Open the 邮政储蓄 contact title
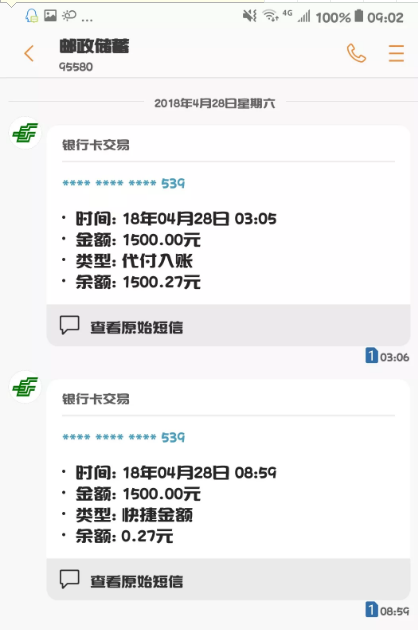This screenshot has height=630, width=418. click(94, 46)
